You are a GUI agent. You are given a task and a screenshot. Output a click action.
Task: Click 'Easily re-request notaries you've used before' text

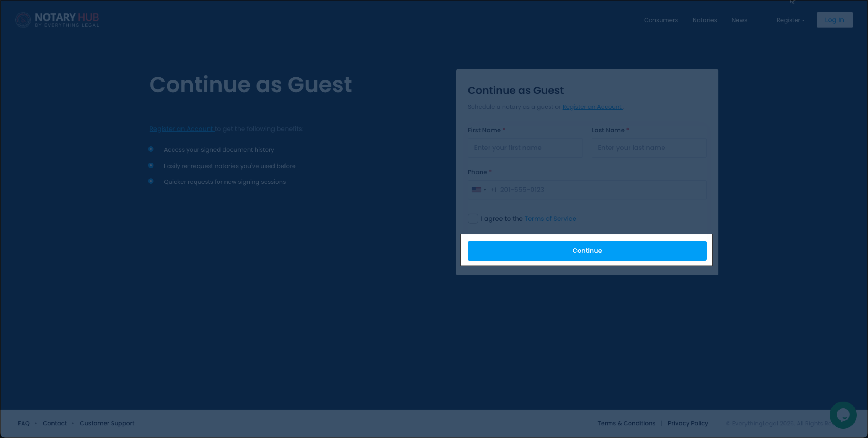pyautogui.click(x=230, y=166)
